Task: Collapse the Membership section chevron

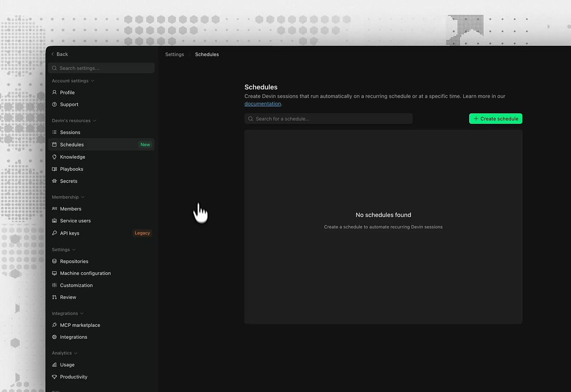Action: point(83,197)
